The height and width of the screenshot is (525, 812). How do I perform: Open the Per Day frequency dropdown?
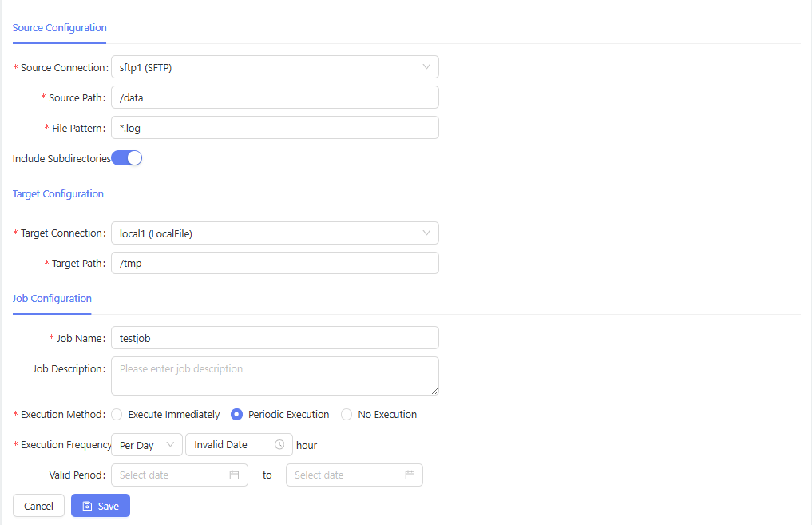tap(147, 445)
